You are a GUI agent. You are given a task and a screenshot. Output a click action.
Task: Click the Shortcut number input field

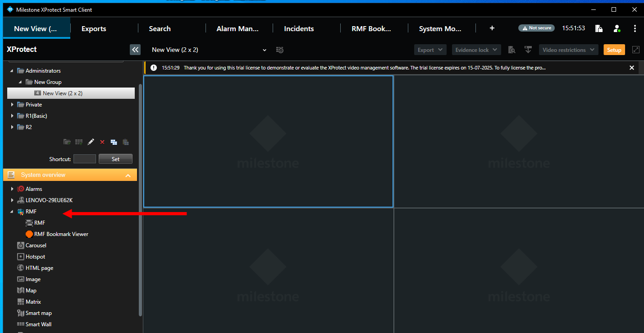(x=85, y=159)
